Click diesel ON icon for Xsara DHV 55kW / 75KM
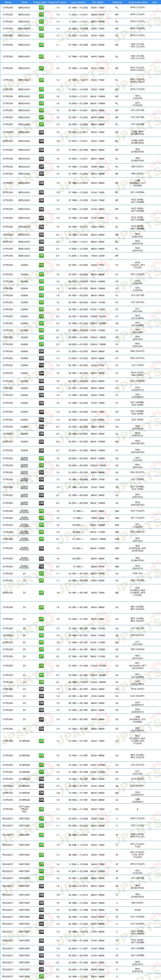Screen dimensions: 161x980 coord(41,395)
